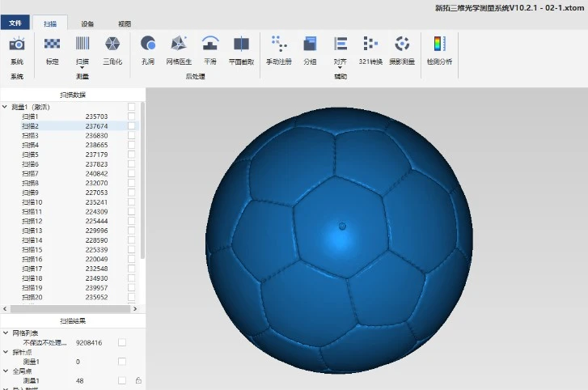Click the 扫描数据 panel header

pos(73,95)
